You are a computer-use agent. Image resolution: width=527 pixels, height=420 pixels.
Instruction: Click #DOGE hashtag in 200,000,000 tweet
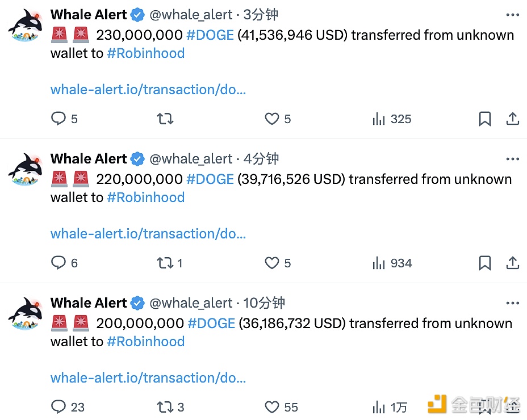tap(211, 324)
